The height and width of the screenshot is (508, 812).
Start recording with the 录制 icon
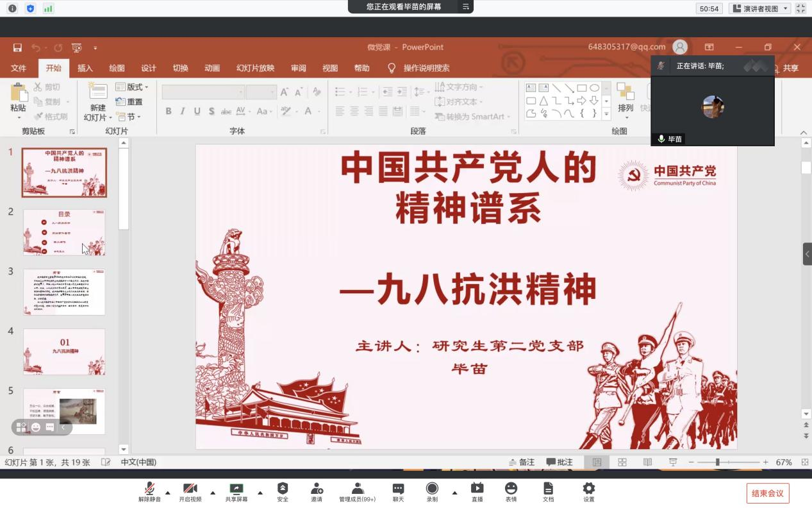tap(432, 491)
